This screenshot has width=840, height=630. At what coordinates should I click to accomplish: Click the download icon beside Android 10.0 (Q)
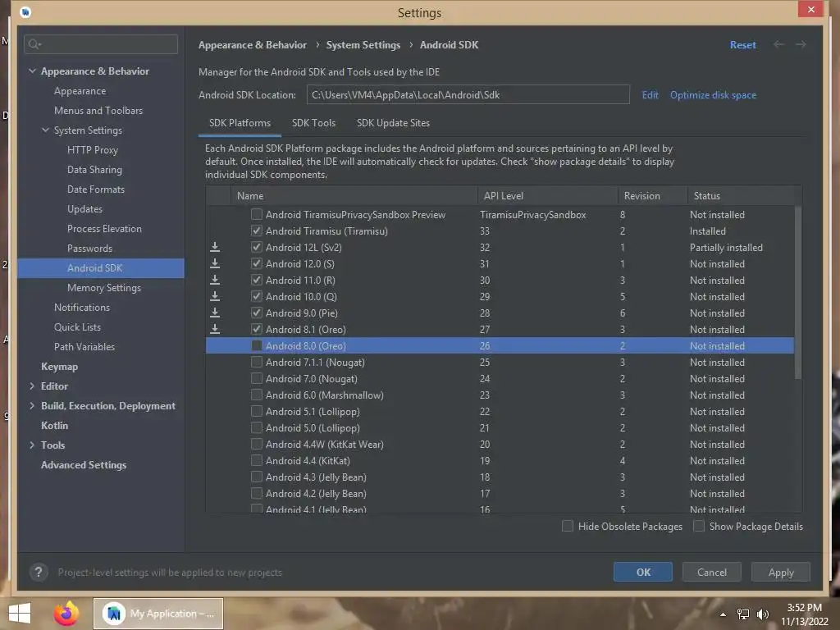point(215,296)
